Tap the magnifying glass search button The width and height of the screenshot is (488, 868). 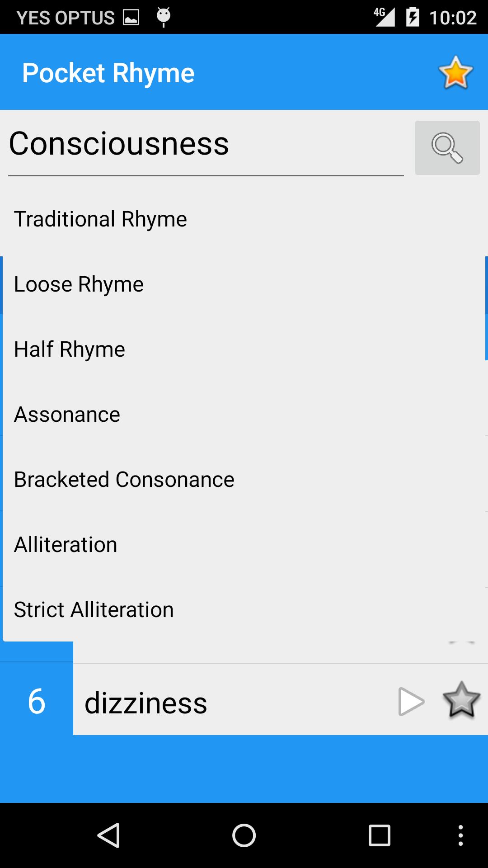click(x=447, y=148)
